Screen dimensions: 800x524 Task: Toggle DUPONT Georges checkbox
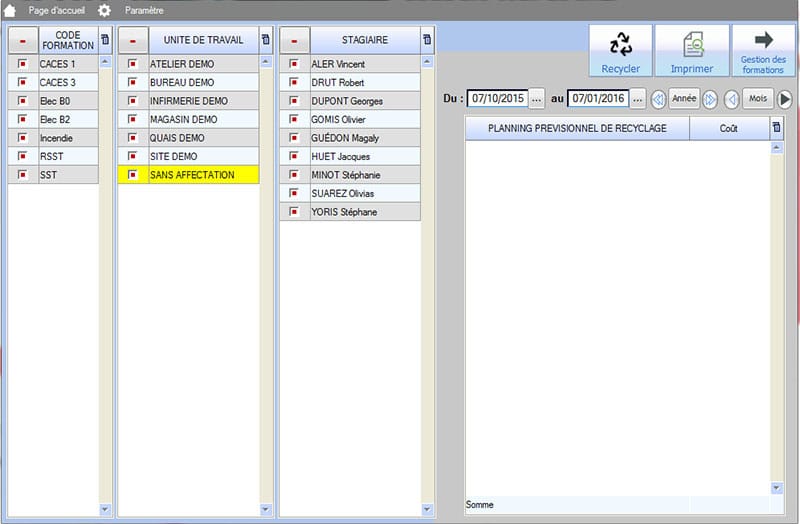(x=294, y=101)
